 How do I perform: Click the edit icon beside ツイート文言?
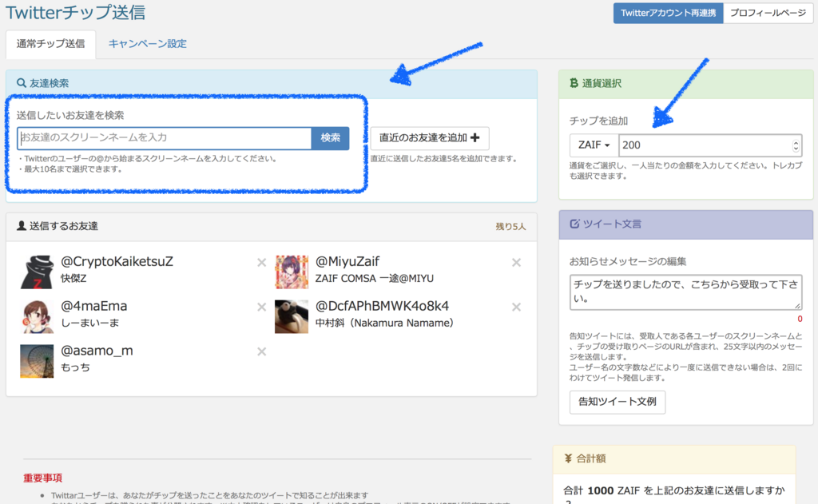(x=574, y=224)
